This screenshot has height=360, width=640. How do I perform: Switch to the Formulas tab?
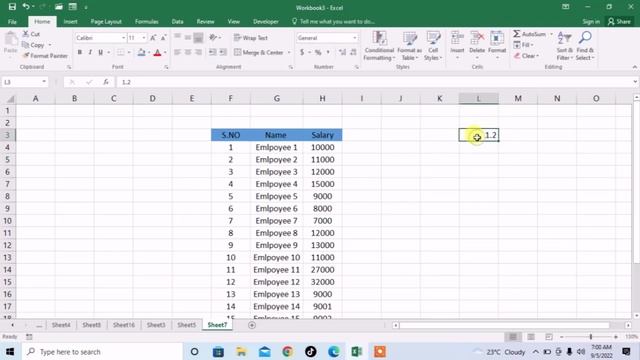click(147, 21)
